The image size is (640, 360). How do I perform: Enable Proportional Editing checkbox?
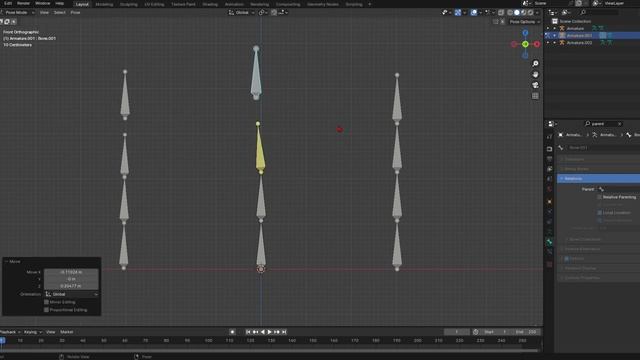tap(46, 310)
